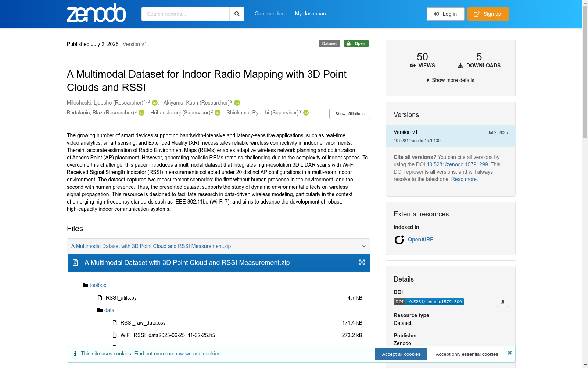Collapse the zip file preview chevron
This screenshot has height=368, width=588.
pos(364,247)
